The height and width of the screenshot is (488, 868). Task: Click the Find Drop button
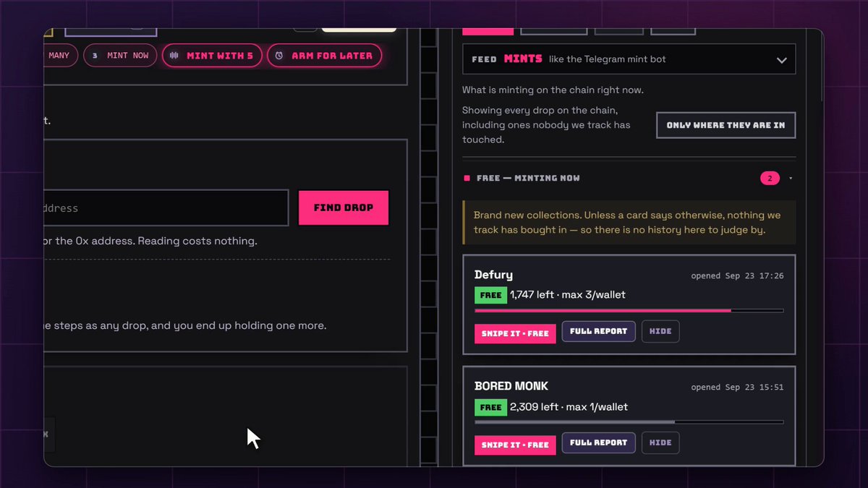point(344,207)
